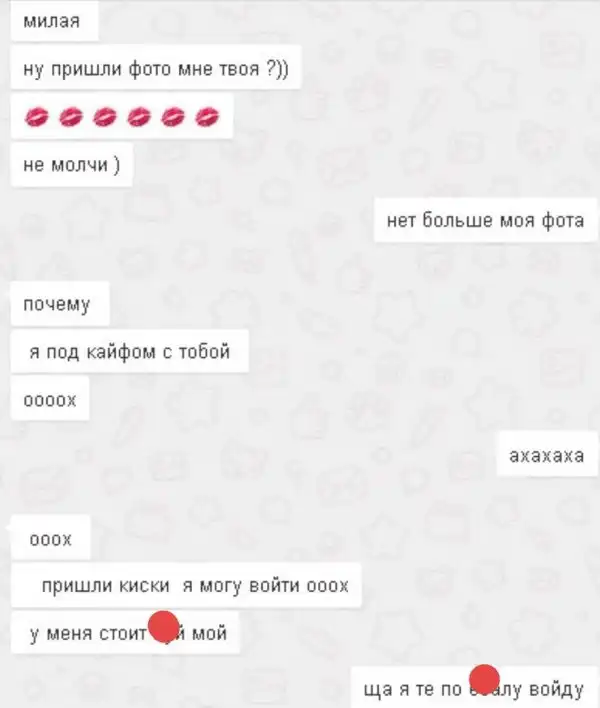Click the first kiss-lips emoji
Viewport: 600px width, 708px height.
click(36, 117)
